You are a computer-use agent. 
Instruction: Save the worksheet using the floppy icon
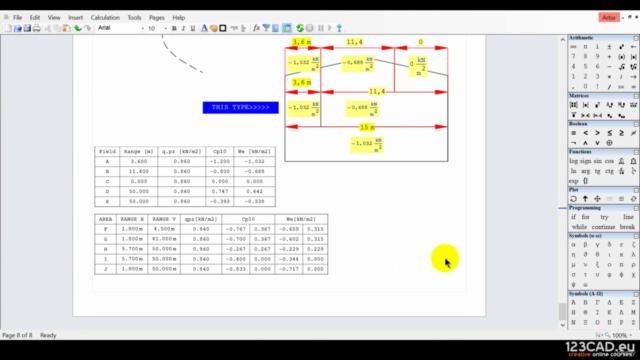click(x=27, y=28)
